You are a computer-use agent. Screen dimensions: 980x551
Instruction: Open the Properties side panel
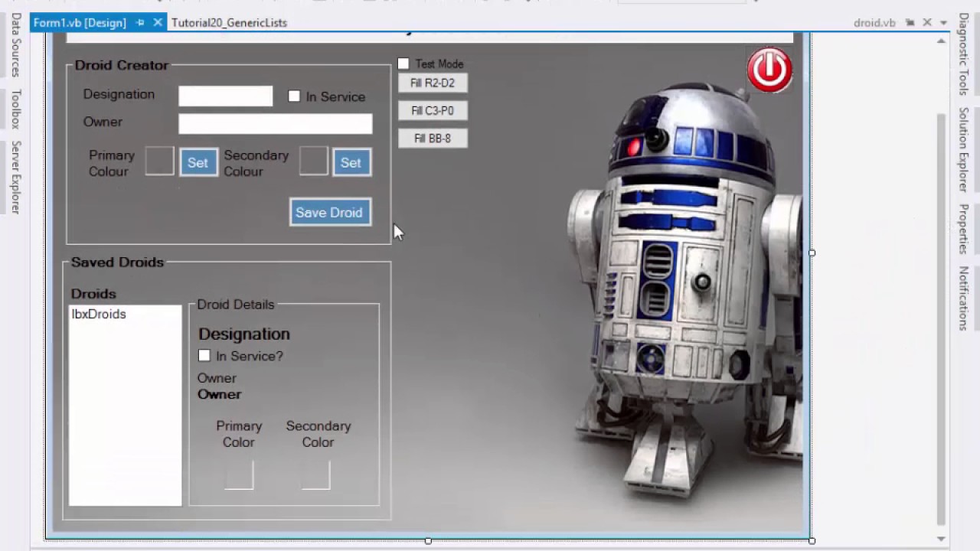[x=963, y=229]
